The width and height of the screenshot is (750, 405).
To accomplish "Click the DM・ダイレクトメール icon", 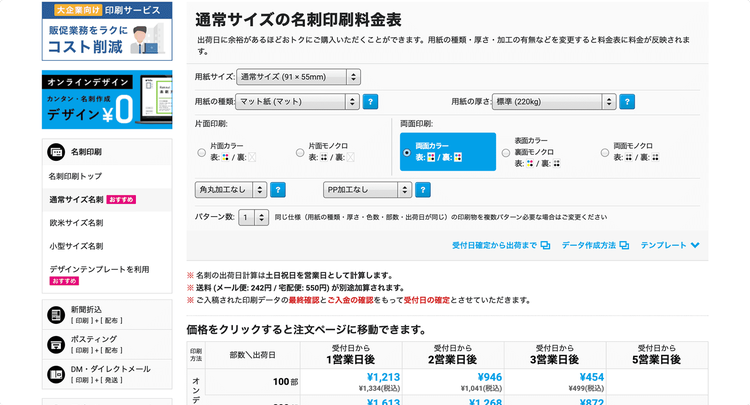I will coord(56,374).
